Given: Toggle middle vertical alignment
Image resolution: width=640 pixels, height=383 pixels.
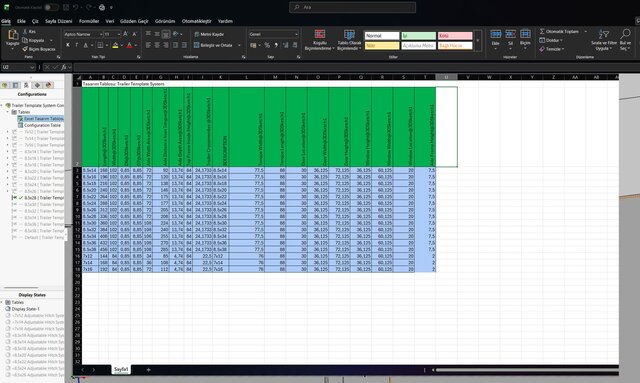Looking at the screenshot, I should click(157, 34).
